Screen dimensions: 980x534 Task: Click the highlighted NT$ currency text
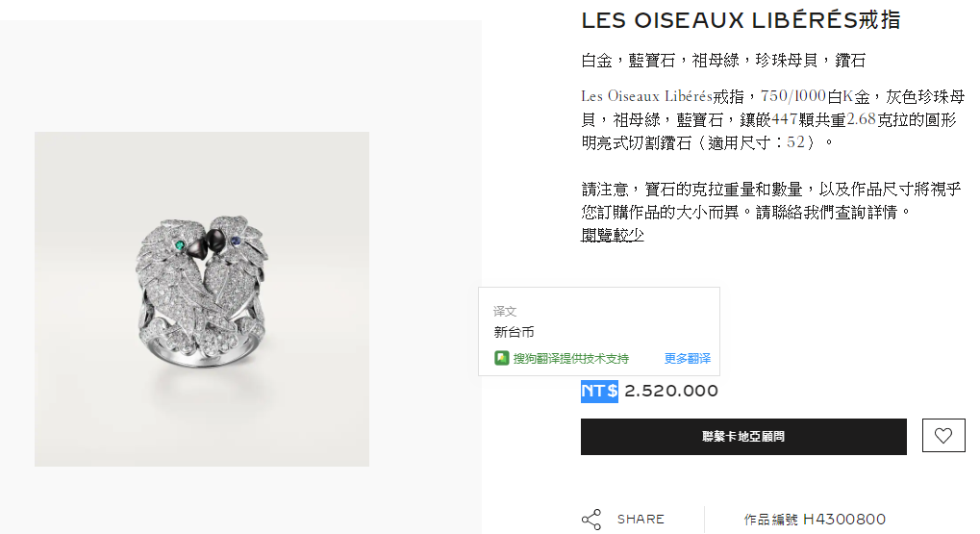[599, 392]
